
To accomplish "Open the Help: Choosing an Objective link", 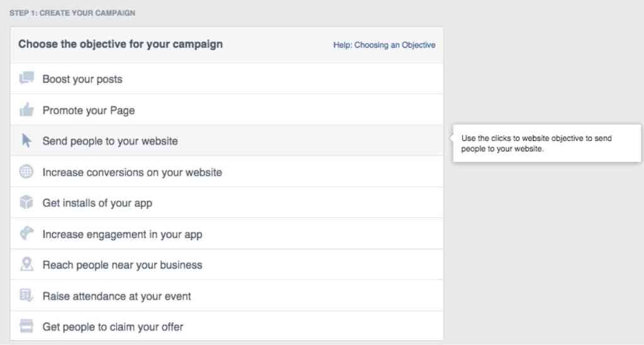I will pyautogui.click(x=384, y=45).
